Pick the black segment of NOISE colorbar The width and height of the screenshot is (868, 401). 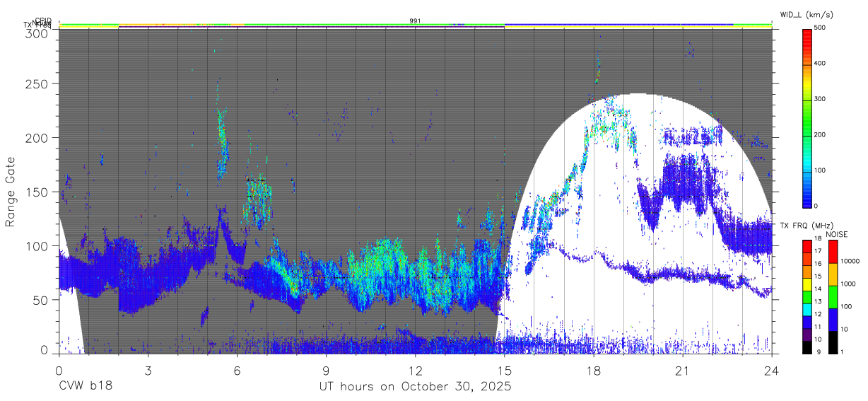(x=833, y=342)
